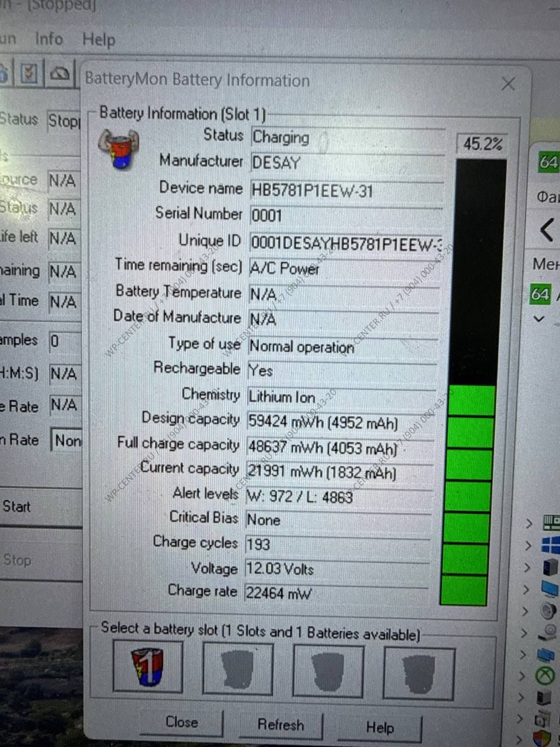Open the Info menu
The height and width of the screenshot is (747, 560).
(49, 39)
